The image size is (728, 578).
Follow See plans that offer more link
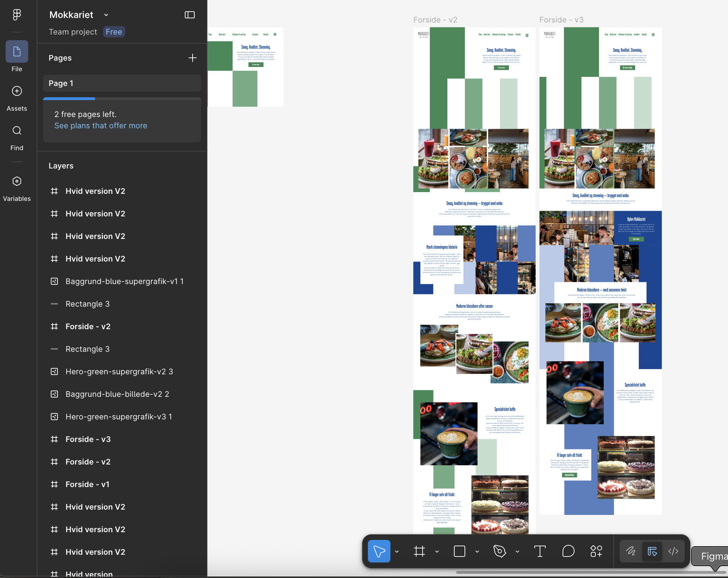[x=101, y=126]
